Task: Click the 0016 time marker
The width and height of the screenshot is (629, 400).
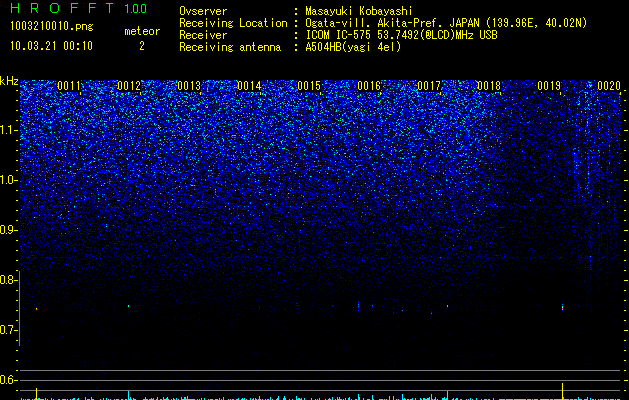Action: coord(369,86)
